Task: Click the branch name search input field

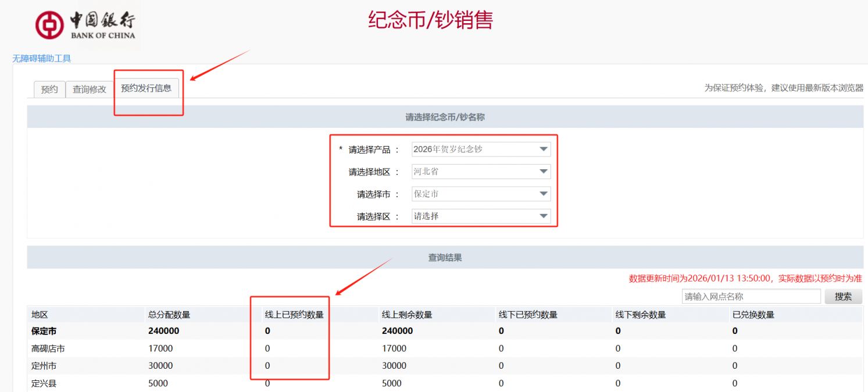Action: point(751,297)
